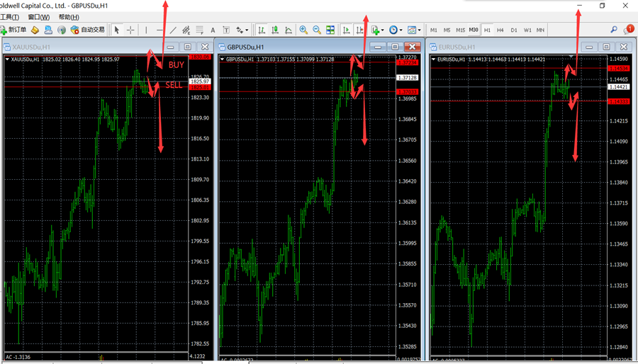Switch chart to bar chart mode

click(x=262, y=30)
